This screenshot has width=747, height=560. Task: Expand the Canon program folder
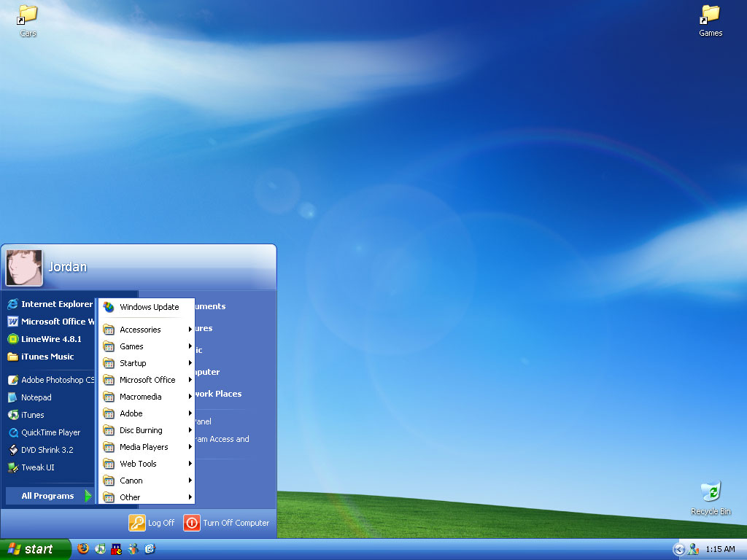point(147,481)
